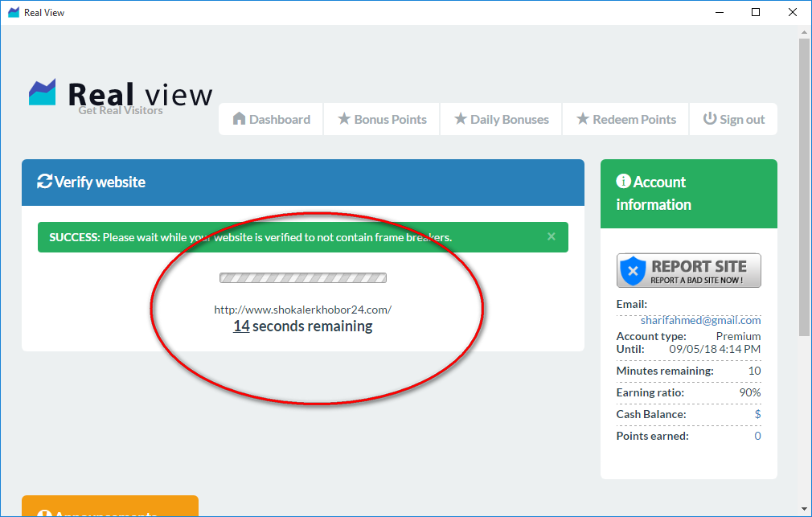Viewport: 812px width, 517px height.
Task: Click the Points earned zero value
Action: pyautogui.click(x=757, y=436)
